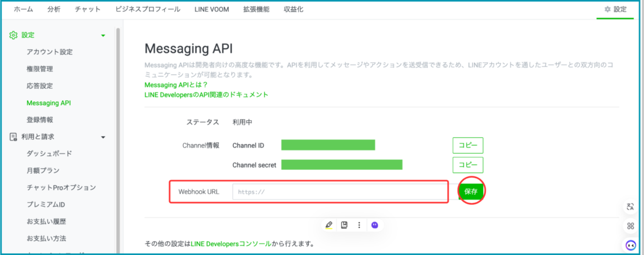Copy the Channel secret value

tap(468, 165)
